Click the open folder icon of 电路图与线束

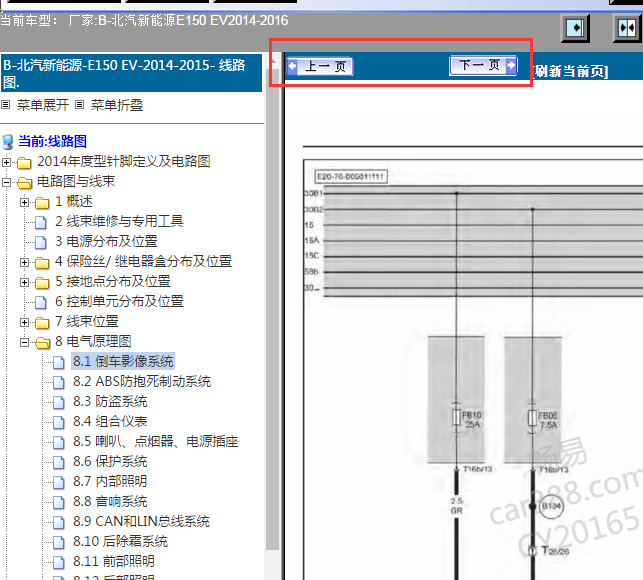(x=25, y=183)
